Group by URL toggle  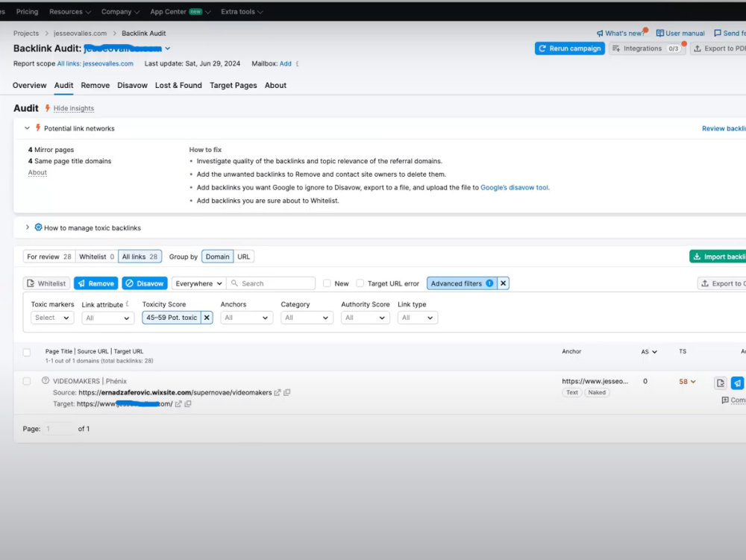click(x=244, y=257)
